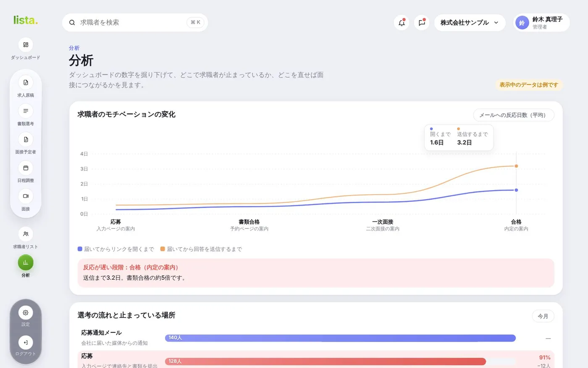The height and width of the screenshot is (368, 588).
Task: Click the 書類合格 chart axis label
Action: [x=249, y=222]
